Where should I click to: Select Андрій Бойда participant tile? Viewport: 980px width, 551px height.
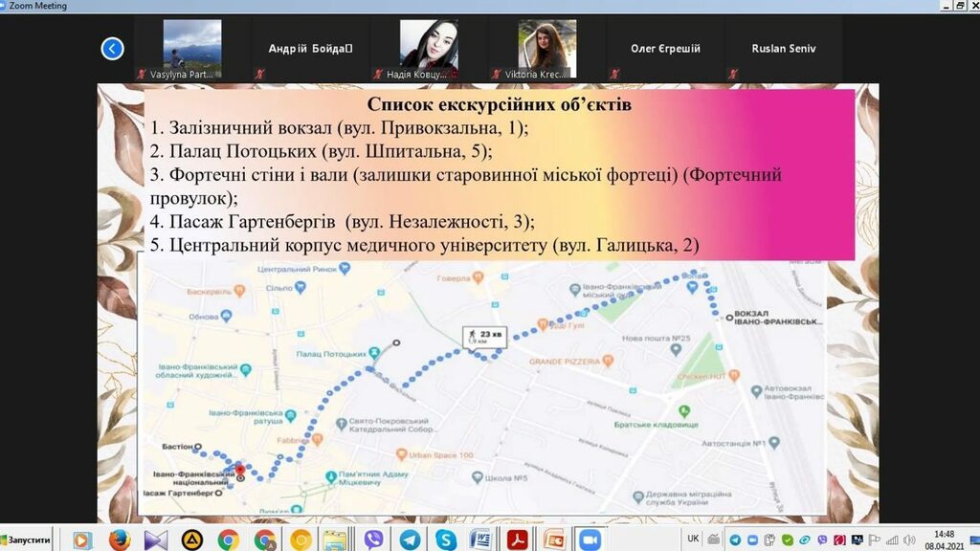click(310, 49)
